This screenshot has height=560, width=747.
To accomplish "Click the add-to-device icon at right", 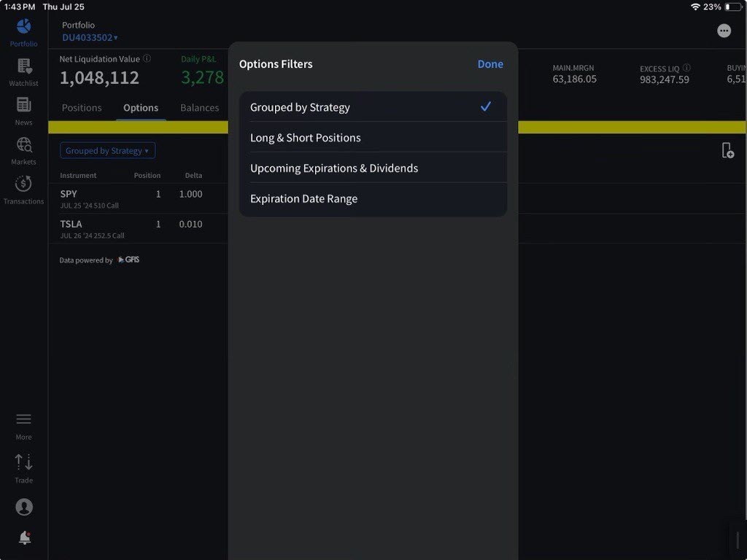I will (x=727, y=150).
